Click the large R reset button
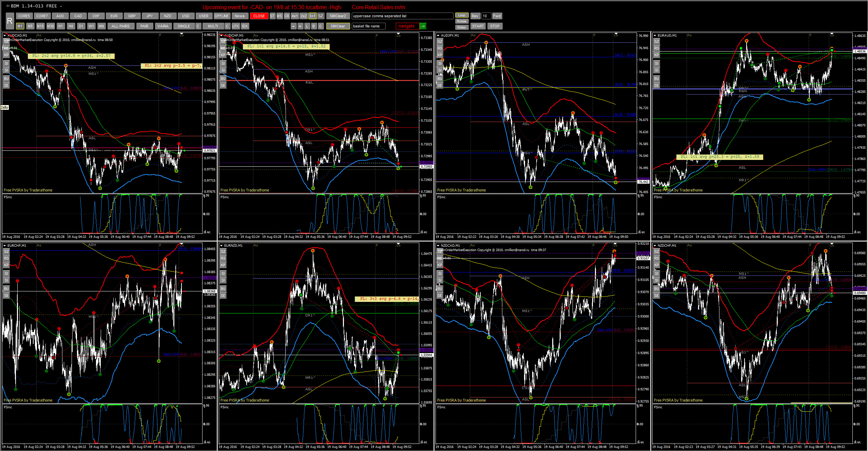 tap(9, 21)
